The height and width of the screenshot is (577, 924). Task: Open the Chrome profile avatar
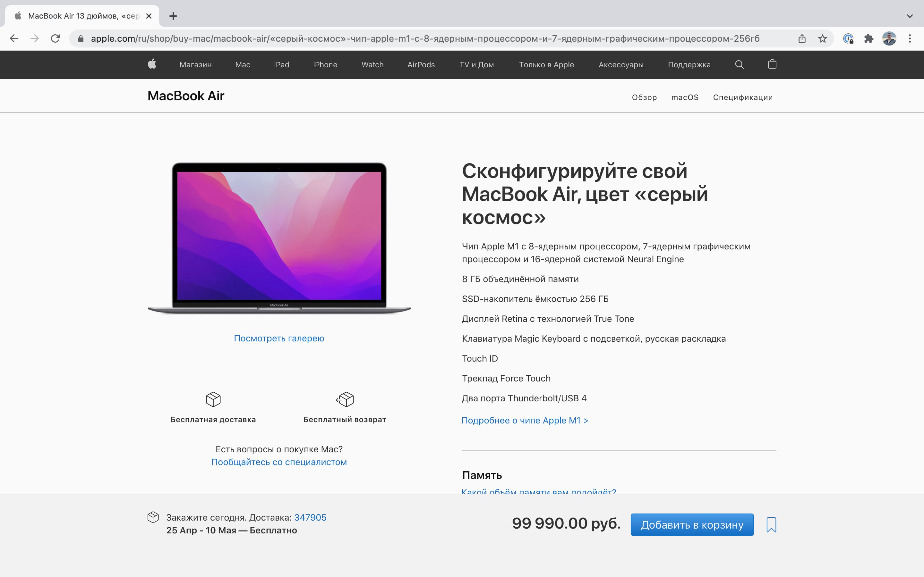889,38
